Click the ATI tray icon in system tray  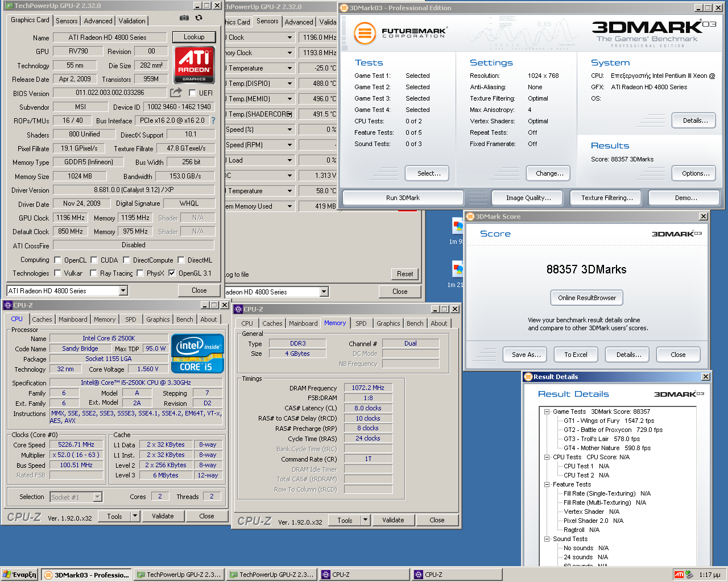tap(679, 575)
